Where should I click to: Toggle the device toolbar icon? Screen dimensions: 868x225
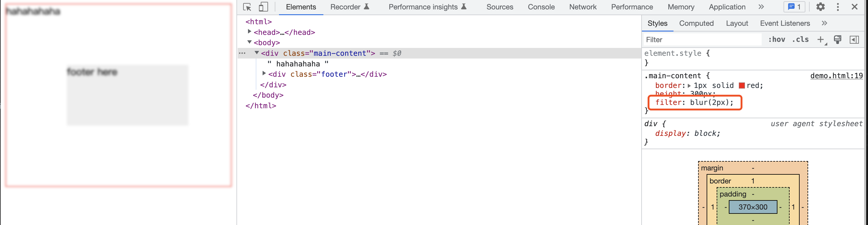[263, 7]
